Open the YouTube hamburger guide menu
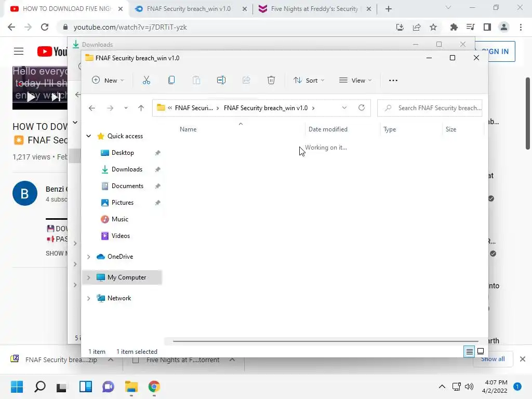The height and width of the screenshot is (399, 532). tap(19, 51)
